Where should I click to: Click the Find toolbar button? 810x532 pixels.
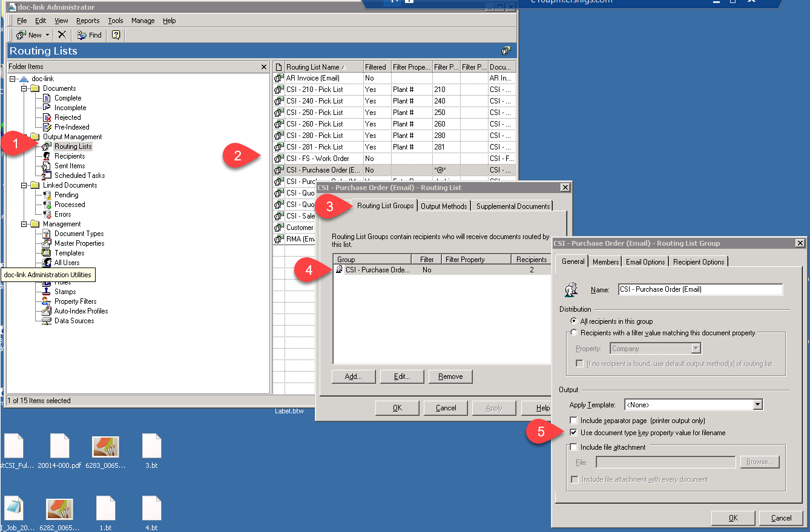click(89, 35)
